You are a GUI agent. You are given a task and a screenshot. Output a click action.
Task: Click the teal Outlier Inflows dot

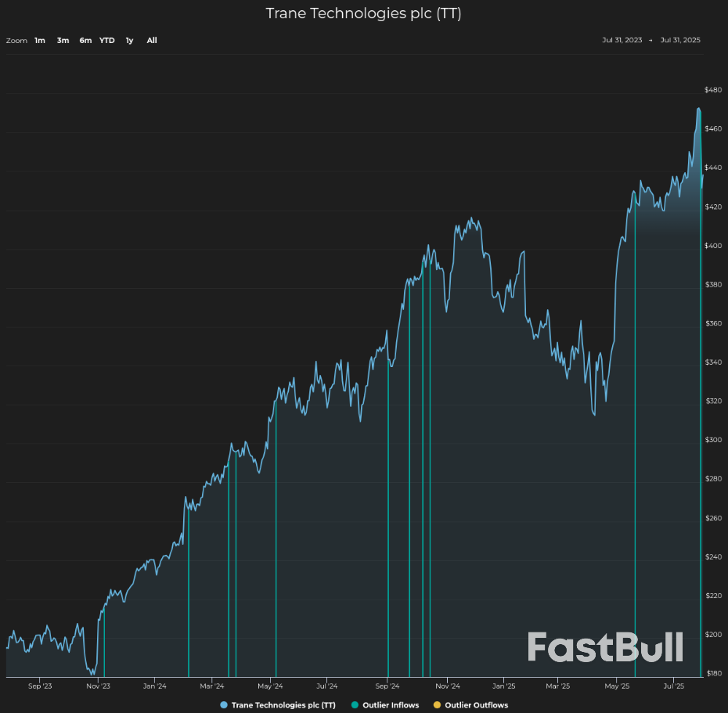[355, 705]
